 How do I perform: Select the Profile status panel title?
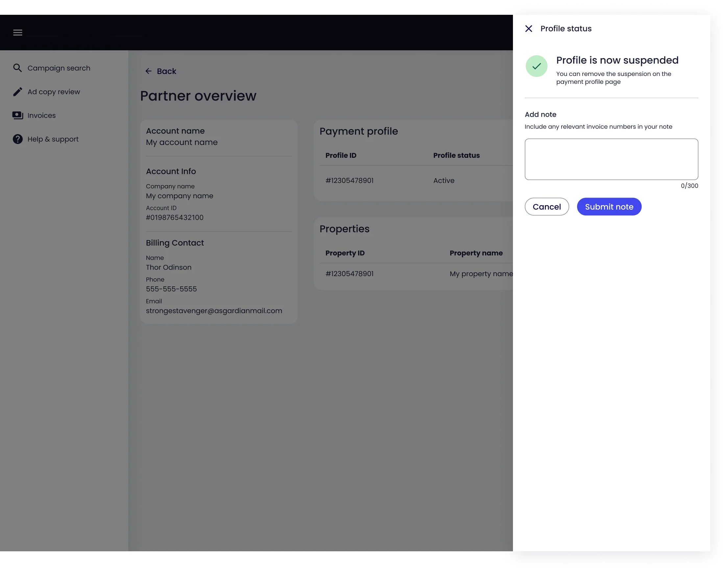click(566, 29)
